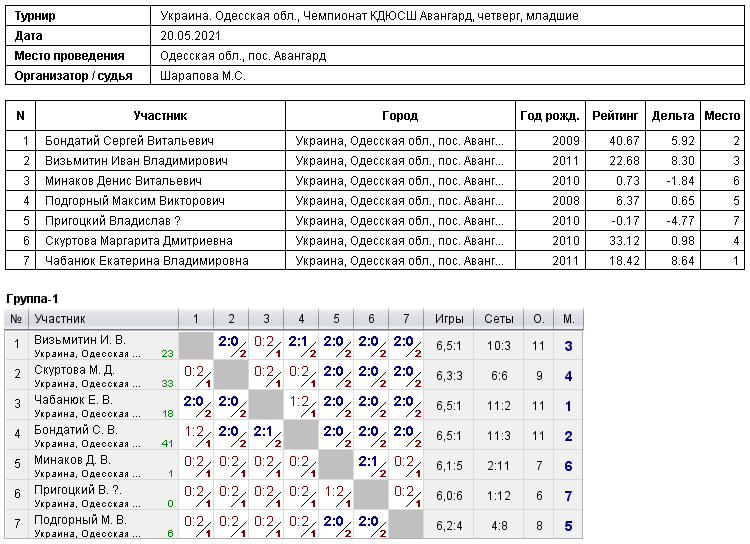Select the Скуртова Маргарита Дмитриевна row
The width and height of the screenshot is (750, 544).
point(375,241)
